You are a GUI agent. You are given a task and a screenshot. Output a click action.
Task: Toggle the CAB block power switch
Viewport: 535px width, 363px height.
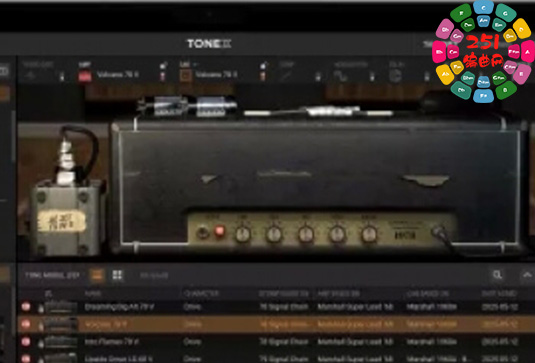(x=262, y=76)
